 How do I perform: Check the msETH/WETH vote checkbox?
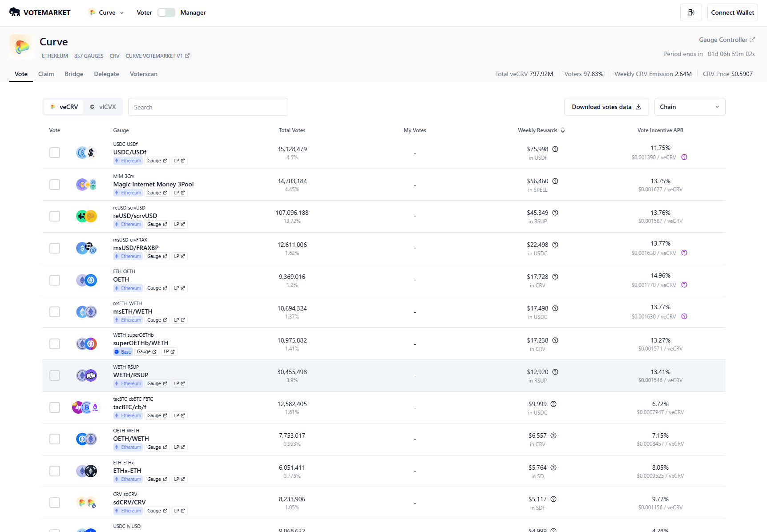coord(55,312)
